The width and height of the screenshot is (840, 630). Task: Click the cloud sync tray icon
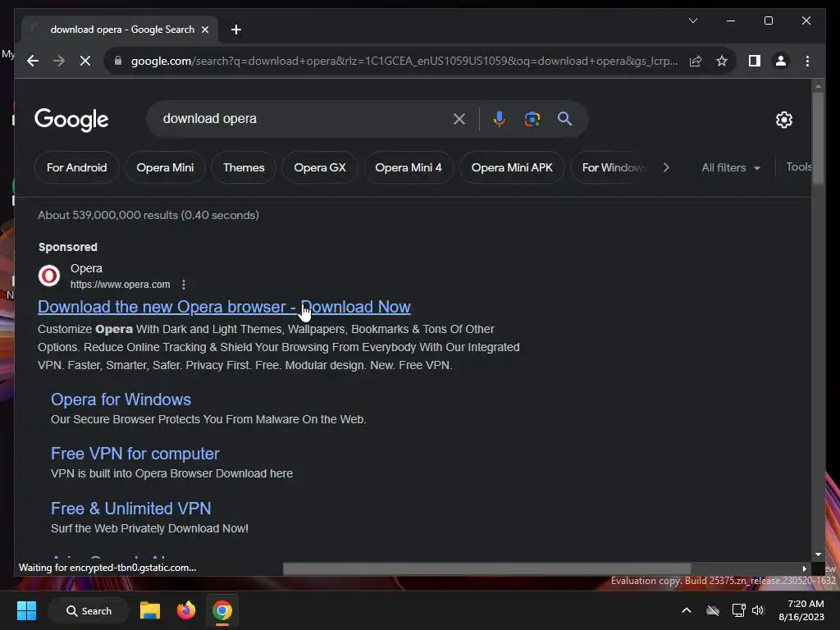[713, 610]
